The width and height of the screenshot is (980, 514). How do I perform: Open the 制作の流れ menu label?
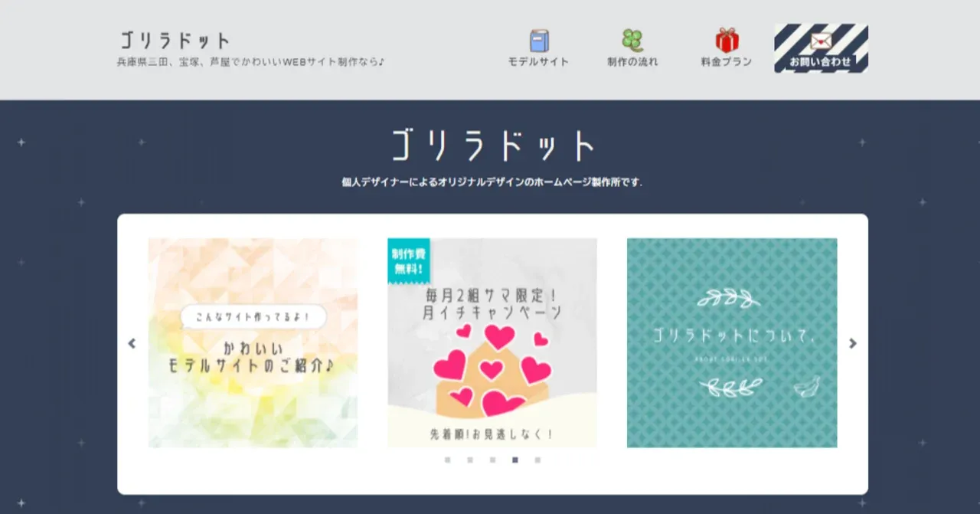pyautogui.click(x=632, y=62)
